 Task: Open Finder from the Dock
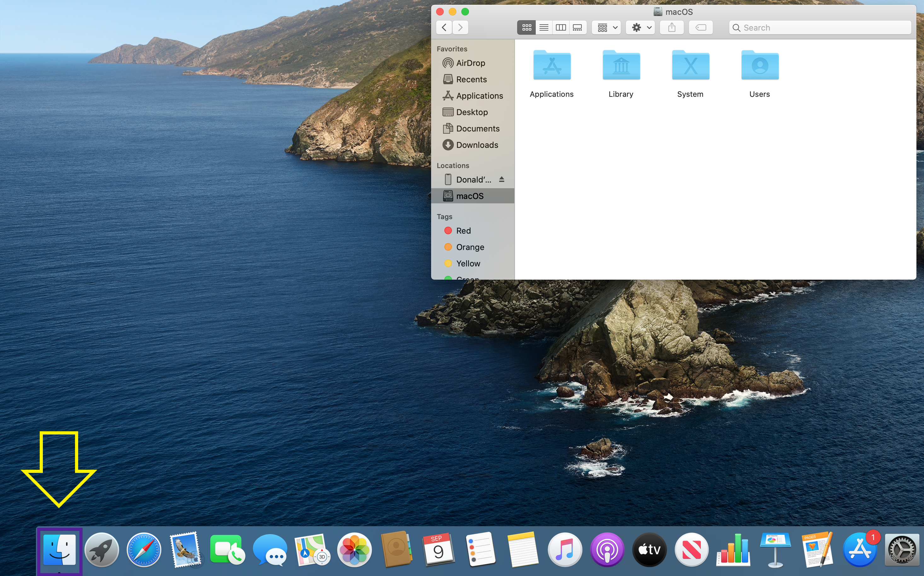(x=59, y=550)
